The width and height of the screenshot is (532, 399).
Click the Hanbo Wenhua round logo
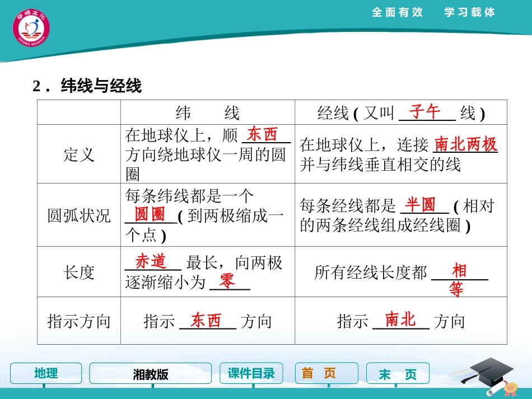click(31, 29)
